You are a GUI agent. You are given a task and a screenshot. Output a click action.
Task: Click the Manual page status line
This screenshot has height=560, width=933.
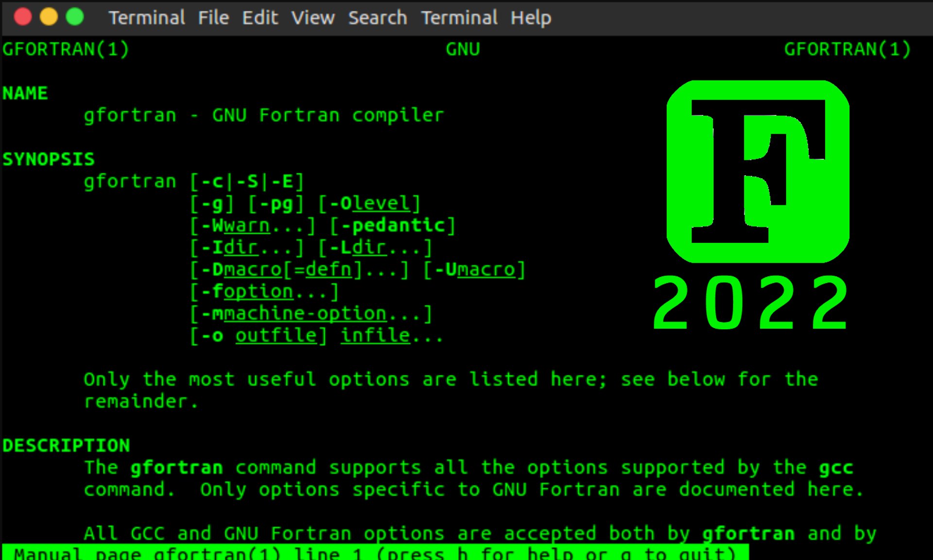(374, 553)
